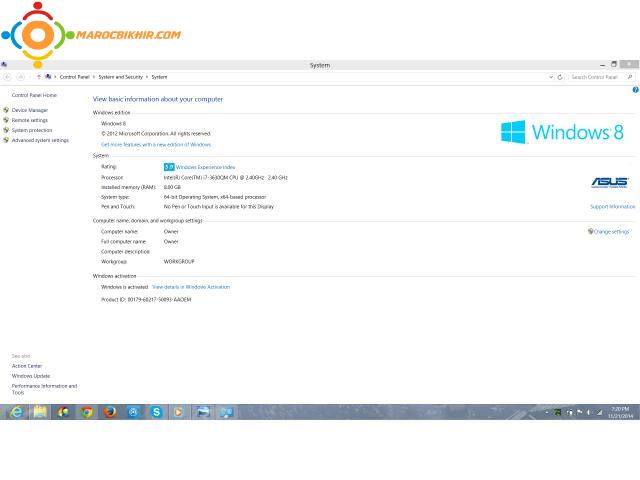Show hidden system tray icons
Image resolution: width=640 pixels, height=480 pixels.
(x=547, y=413)
